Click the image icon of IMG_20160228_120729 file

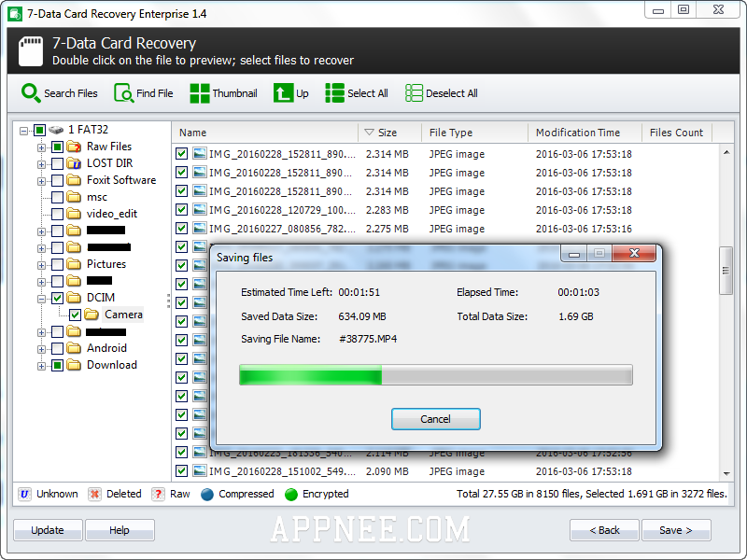[200, 209]
